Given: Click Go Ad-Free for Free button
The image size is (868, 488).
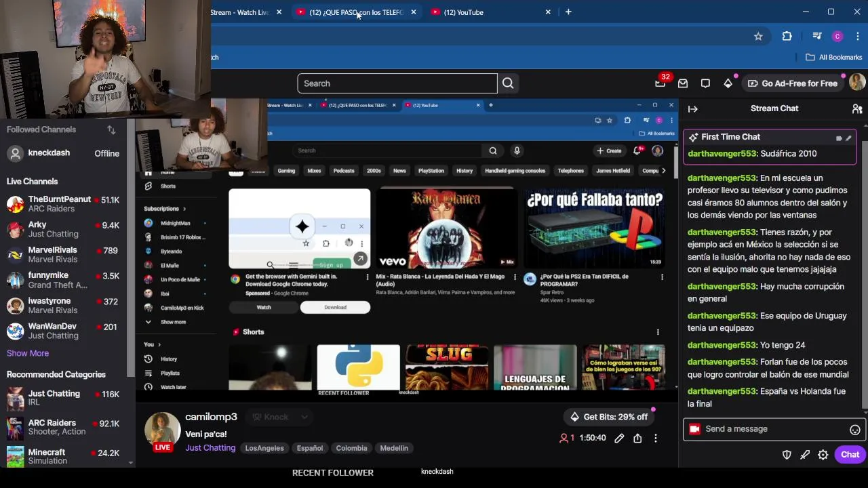Looking at the screenshot, I should click(793, 83).
